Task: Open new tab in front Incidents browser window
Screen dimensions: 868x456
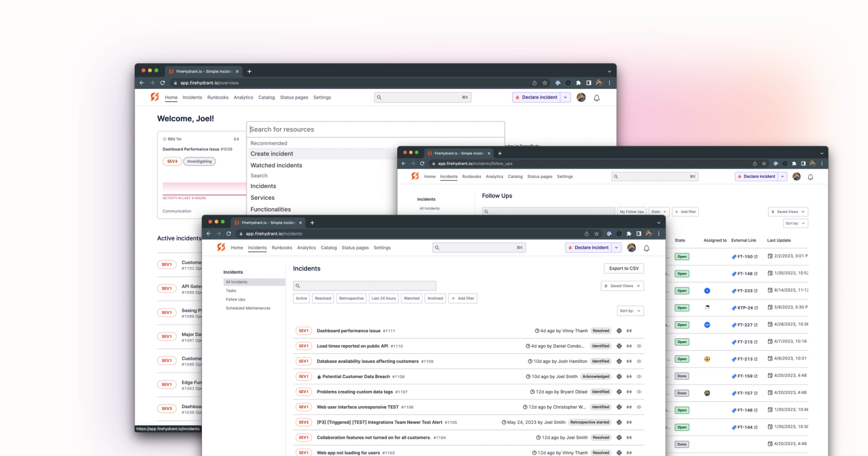Action: pyautogui.click(x=312, y=223)
